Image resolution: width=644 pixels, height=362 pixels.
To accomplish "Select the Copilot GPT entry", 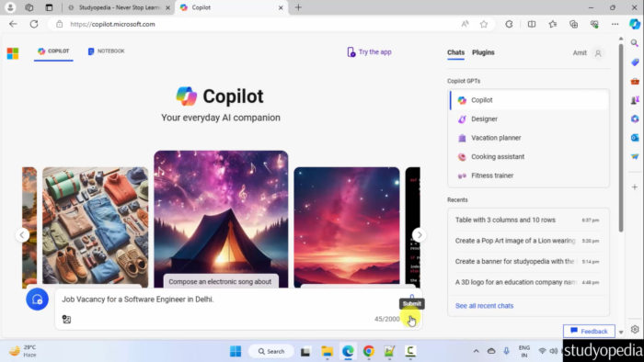I will 529,100.
